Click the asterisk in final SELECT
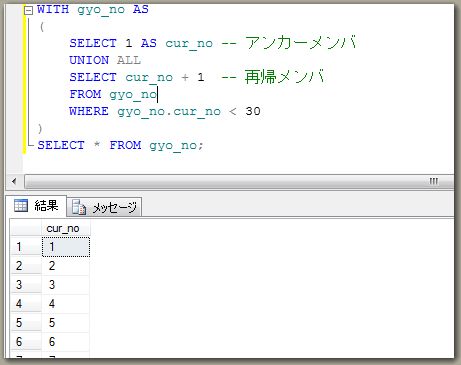 [97, 145]
